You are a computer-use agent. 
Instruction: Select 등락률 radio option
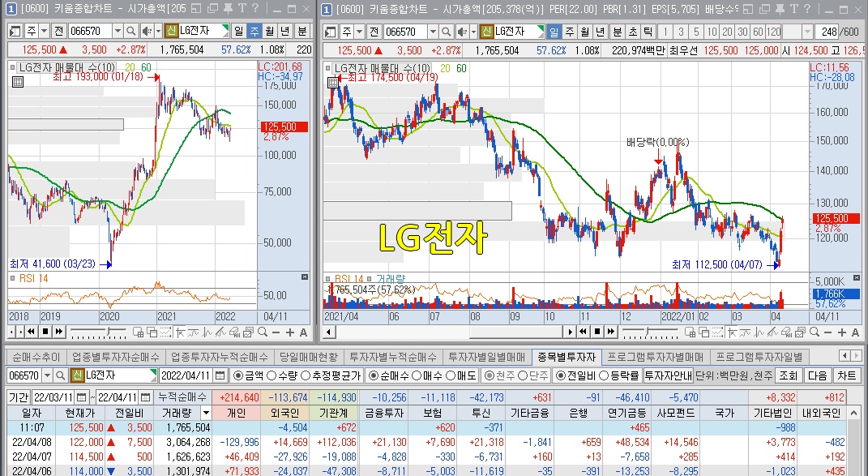pyautogui.click(x=604, y=375)
